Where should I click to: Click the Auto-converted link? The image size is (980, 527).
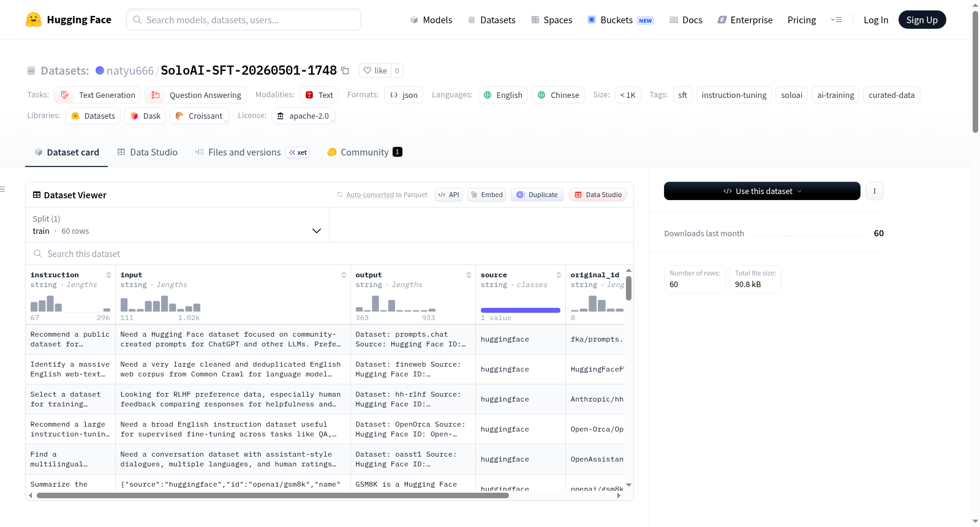tap(370, 195)
